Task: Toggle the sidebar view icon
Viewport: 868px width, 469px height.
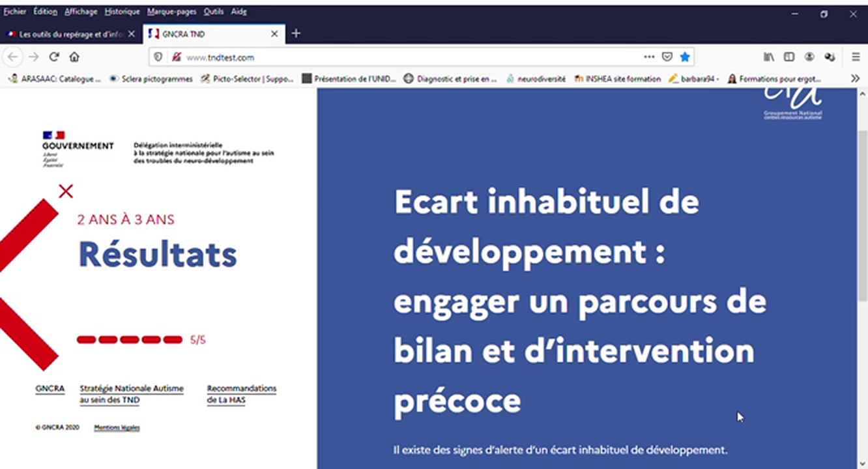Action: 789,57
